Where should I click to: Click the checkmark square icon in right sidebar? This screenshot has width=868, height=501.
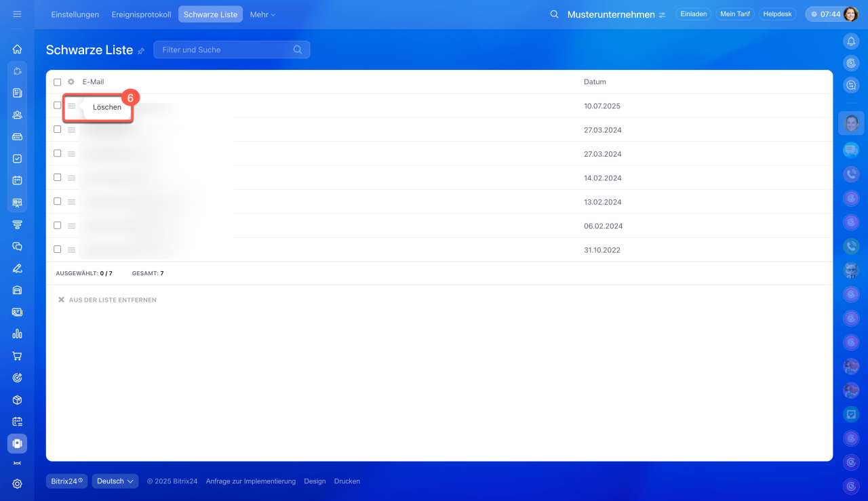[x=851, y=414]
